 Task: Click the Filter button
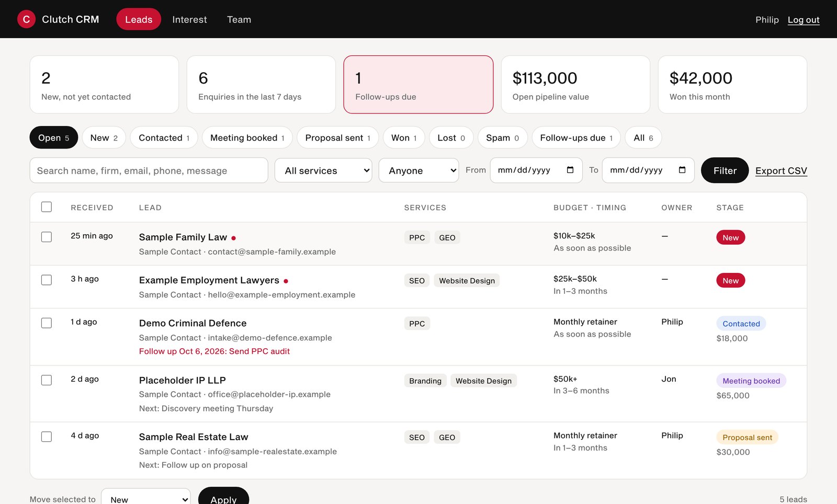725,170
